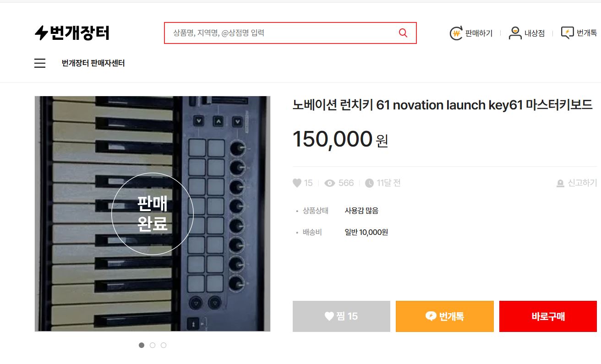This screenshot has width=601, height=364.
Task: Click the 판매하기 won-coin icon
Action: tap(456, 33)
